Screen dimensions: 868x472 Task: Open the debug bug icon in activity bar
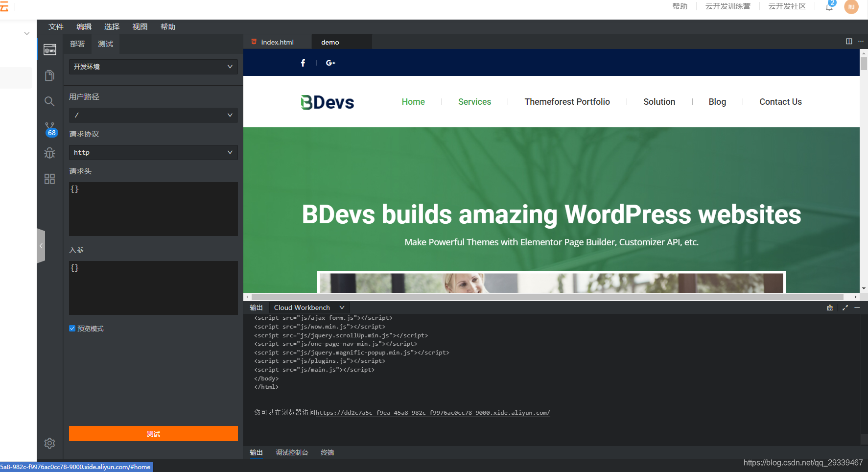pos(49,153)
